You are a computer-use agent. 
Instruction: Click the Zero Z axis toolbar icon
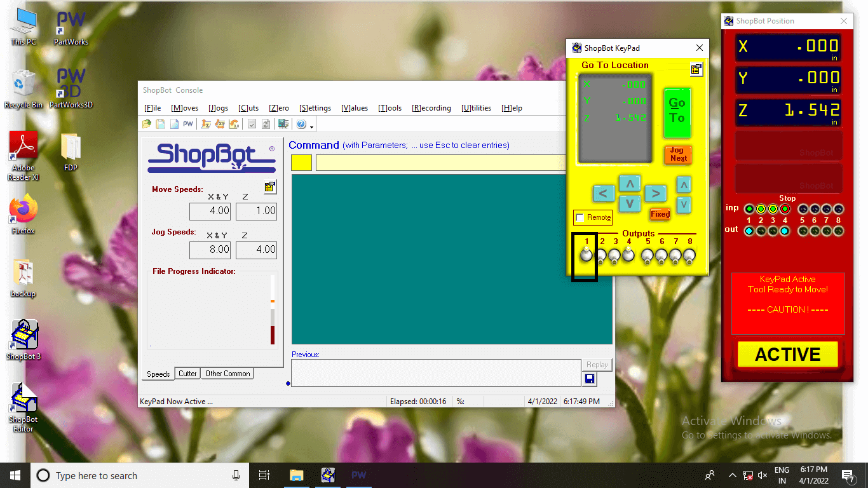pyautogui.click(x=206, y=124)
